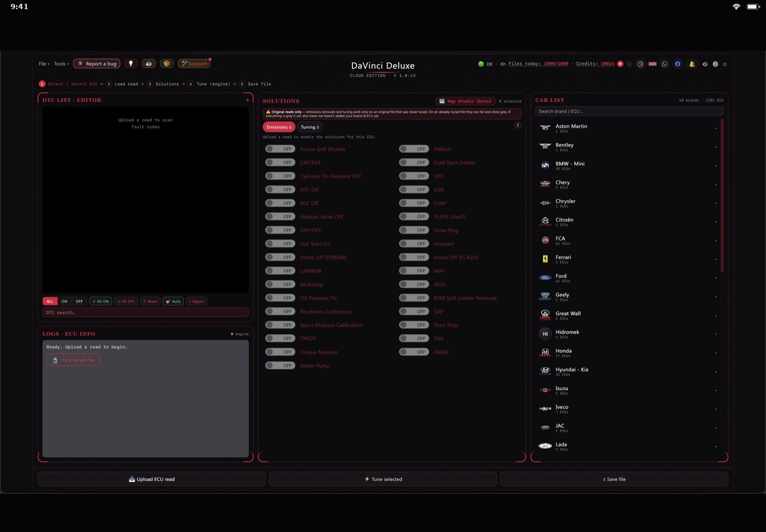Click the Upload ECU read button
766x532 pixels.
click(152, 479)
